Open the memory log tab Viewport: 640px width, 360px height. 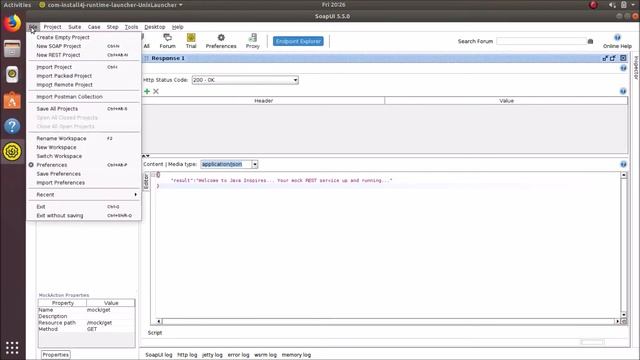coord(296,355)
